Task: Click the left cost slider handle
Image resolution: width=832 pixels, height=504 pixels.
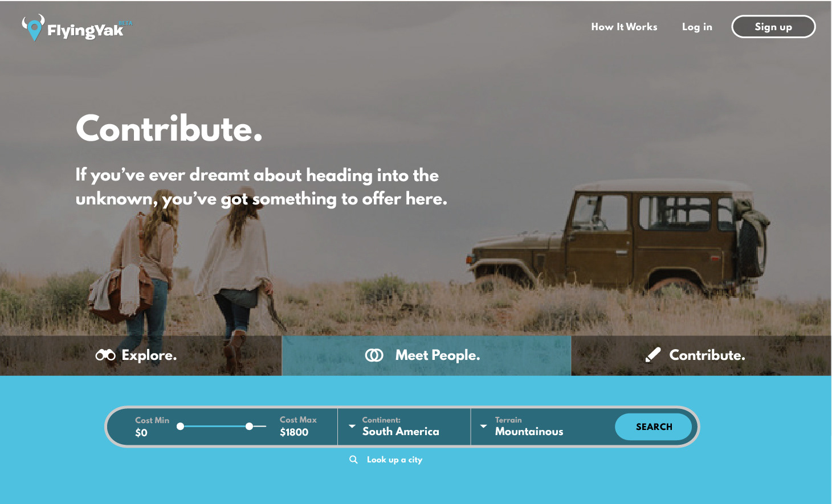Action: point(180,426)
